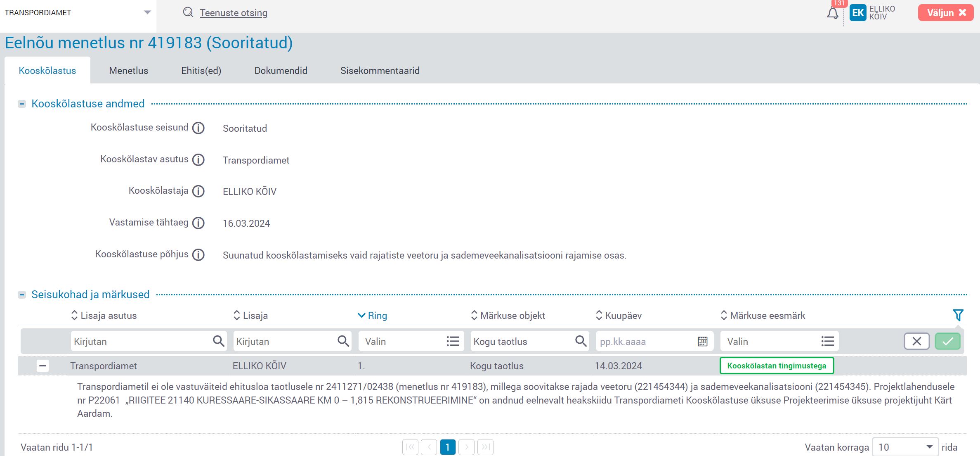The image size is (980, 456).
Task: Collapse the Kooskõlastuse andmed section
Action: click(22, 104)
